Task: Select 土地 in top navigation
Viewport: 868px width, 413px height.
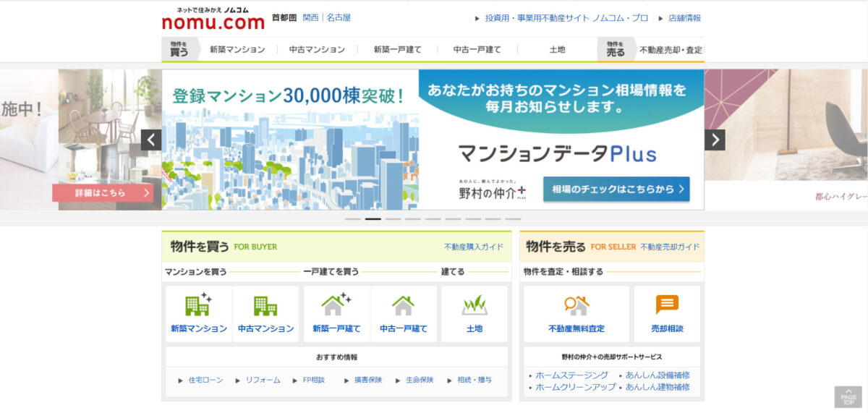Action: (557, 50)
